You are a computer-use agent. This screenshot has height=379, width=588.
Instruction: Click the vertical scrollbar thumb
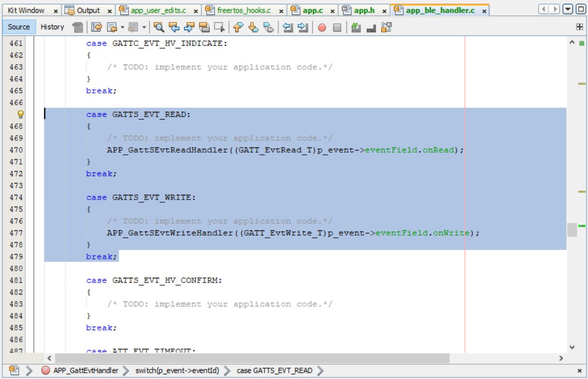coord(571,229)
